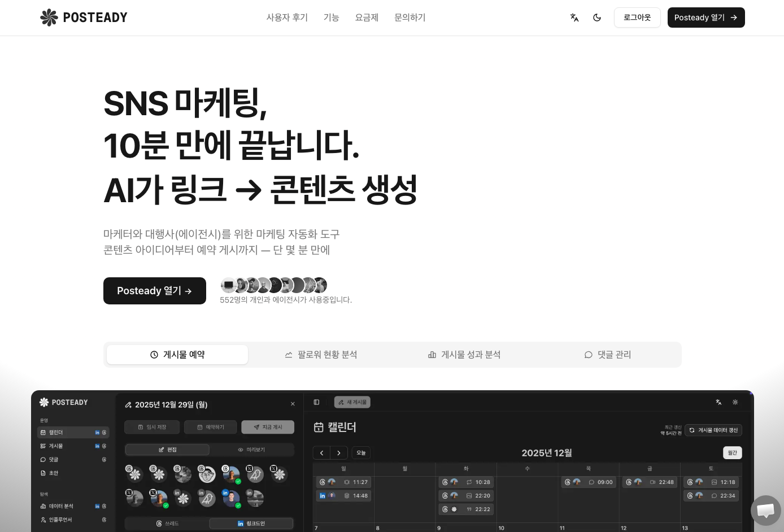The height and width of the screenshot is (532, 784).
Task: Open the 22:22 scheduled post
Action: [466, 509]
